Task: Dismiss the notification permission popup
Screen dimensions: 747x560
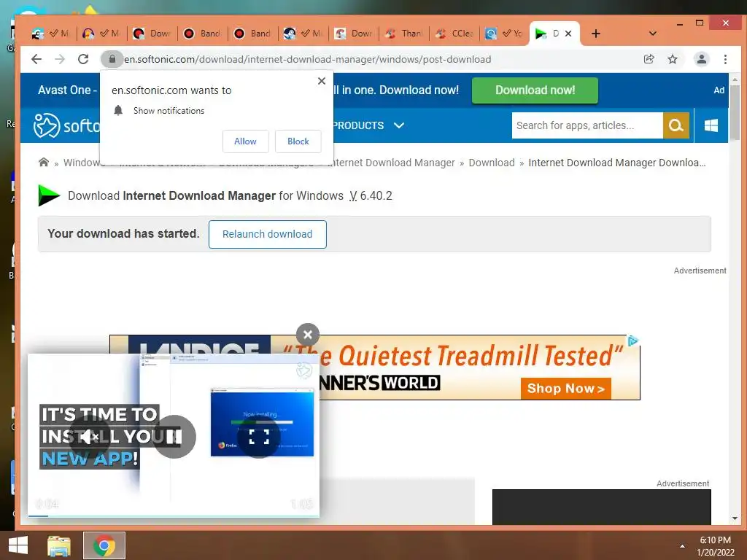Action: (x=322, y=81)
